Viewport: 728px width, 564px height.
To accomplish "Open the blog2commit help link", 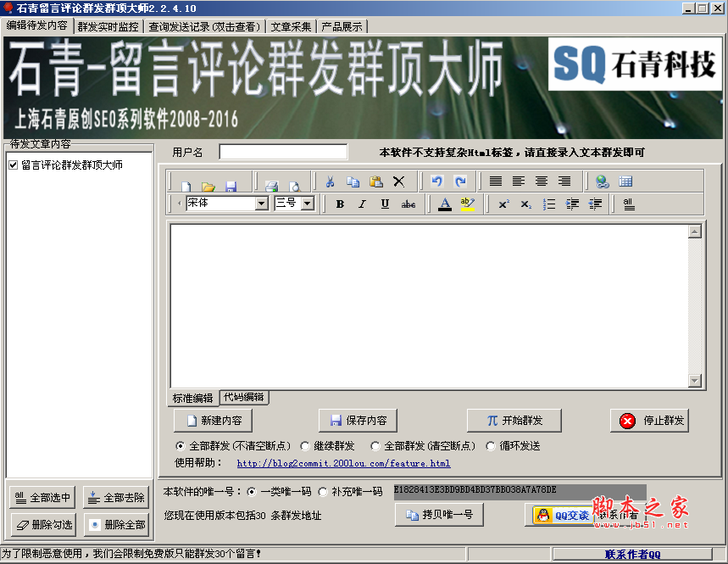I will [343, 463].
